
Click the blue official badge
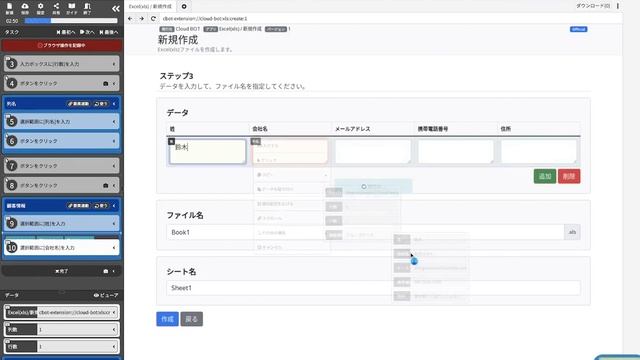coord(578,29)
